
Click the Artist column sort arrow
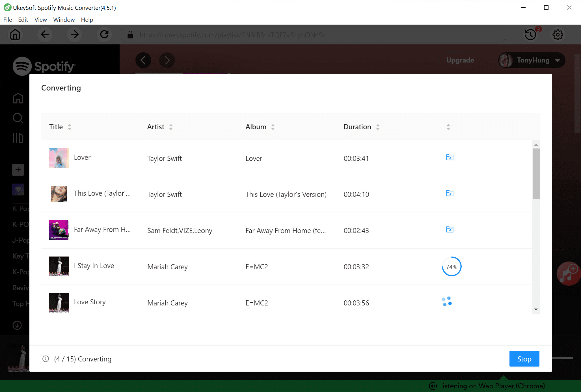[x=170, y=127]
